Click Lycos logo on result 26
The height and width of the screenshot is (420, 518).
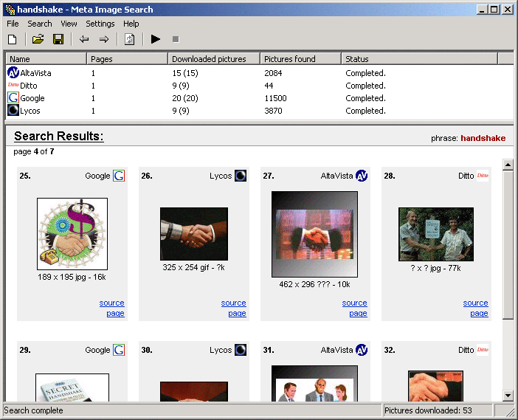pos(241,176)
